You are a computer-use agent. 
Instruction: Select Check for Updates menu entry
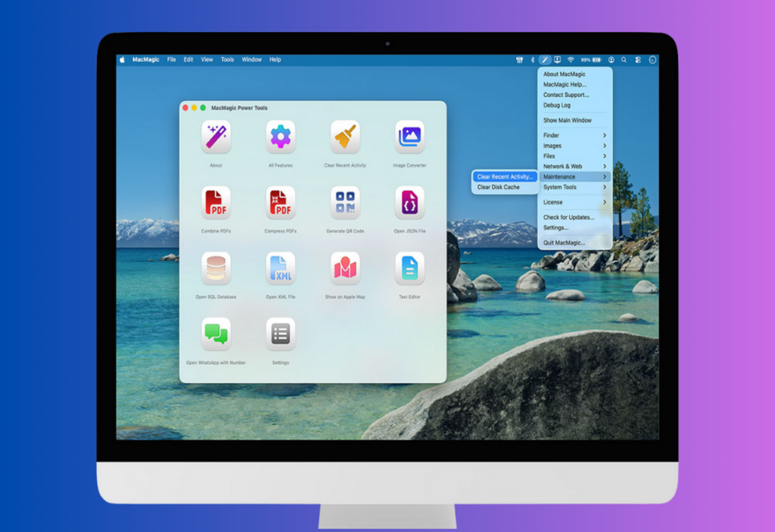568,217
